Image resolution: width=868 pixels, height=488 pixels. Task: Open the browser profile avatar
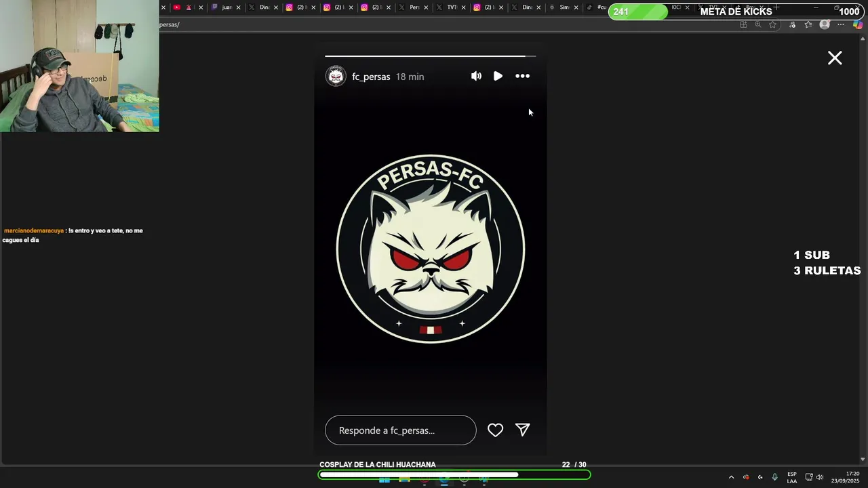[x=825, y=24]
